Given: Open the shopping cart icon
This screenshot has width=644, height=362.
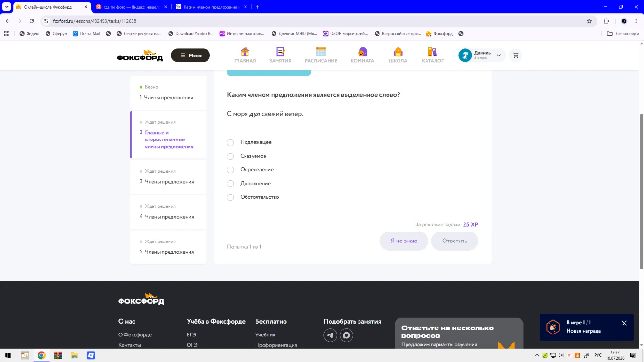Looking at the screenshot, I should tap(515, 56).
